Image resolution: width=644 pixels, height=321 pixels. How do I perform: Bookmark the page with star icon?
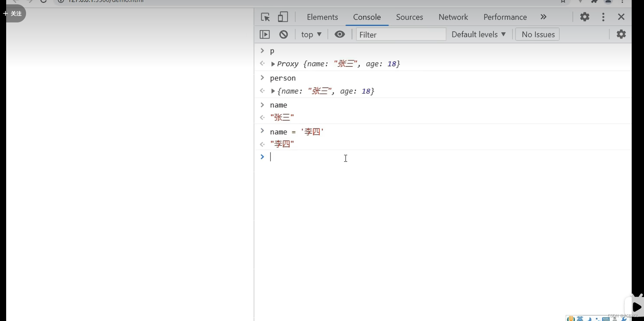click(563, 1)
